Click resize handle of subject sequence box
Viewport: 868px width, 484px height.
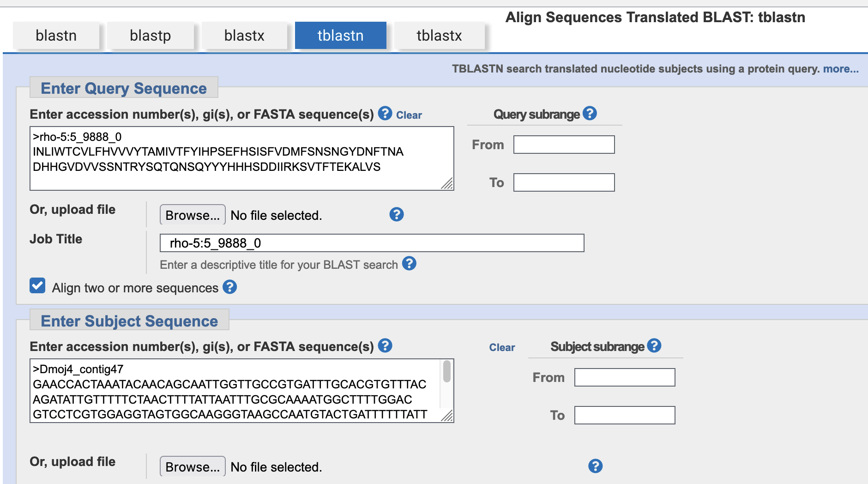click(447, 416)
